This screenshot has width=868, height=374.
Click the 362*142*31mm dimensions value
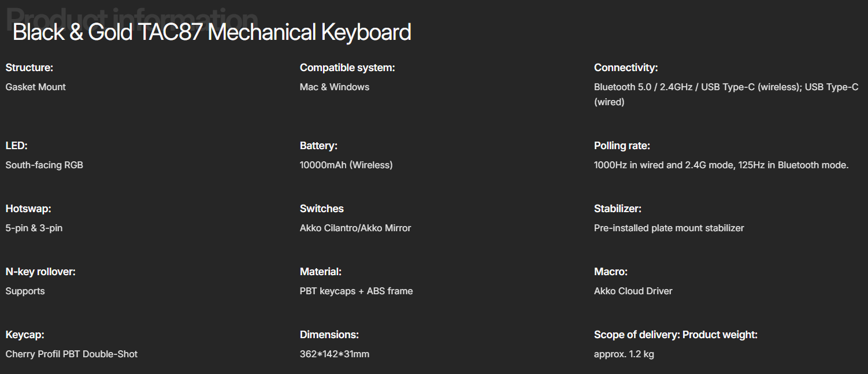pos(335,354)
